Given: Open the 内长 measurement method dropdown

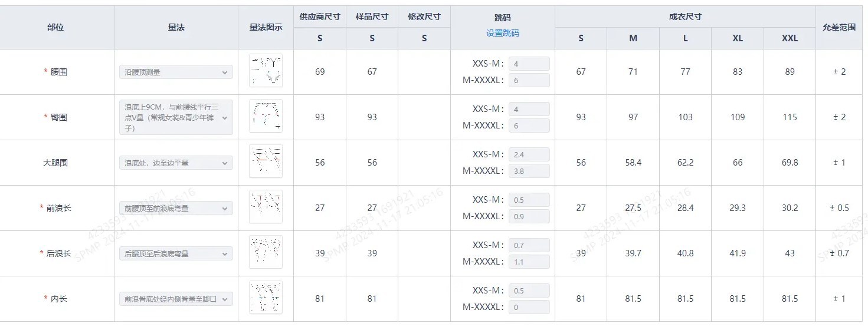Looking at the screenshot, I should coord(176,299).
